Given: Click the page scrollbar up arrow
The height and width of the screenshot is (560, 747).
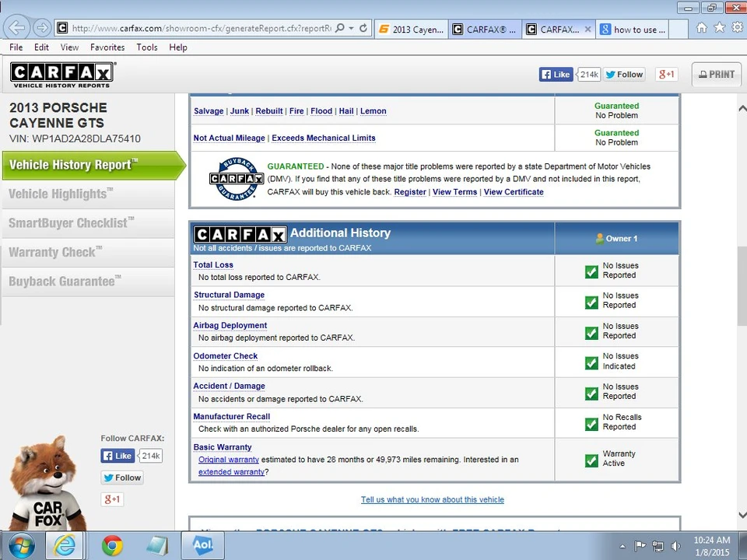Looking at the screenshot, I should click(742, 109).
